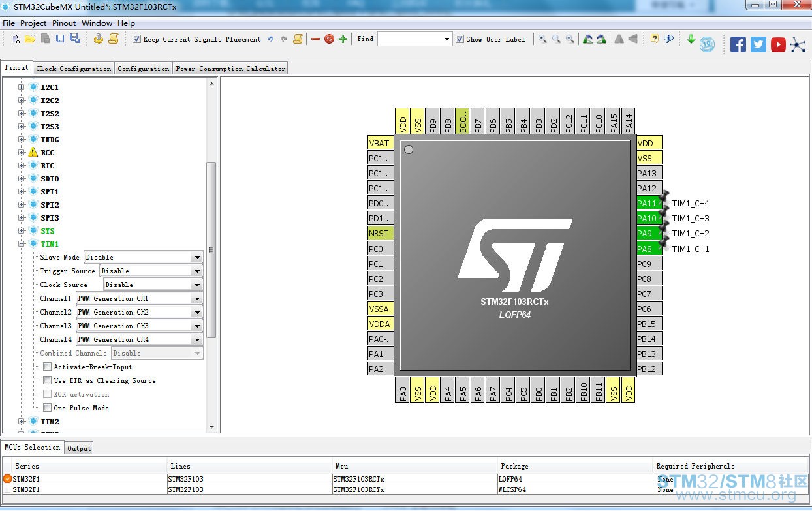
Task: Click the PA8 pin on chip
Action: pyautogui.click(x=649, y=249)
